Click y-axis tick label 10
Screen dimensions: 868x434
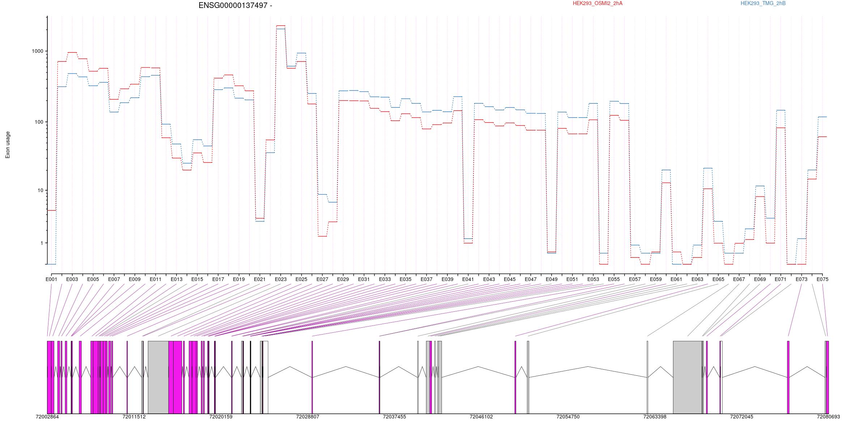coord(41,191)
